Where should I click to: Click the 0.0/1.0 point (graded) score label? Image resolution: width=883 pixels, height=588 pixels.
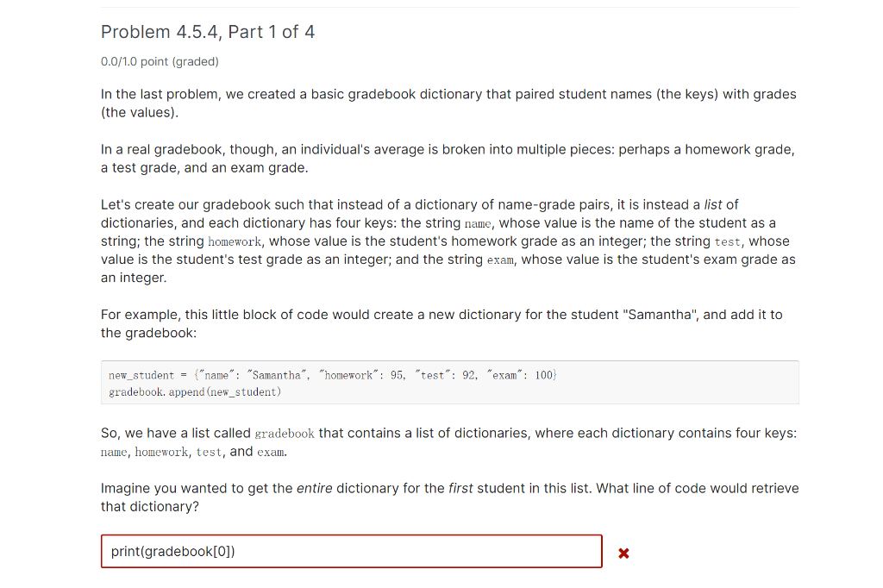[x=159, y=61]
